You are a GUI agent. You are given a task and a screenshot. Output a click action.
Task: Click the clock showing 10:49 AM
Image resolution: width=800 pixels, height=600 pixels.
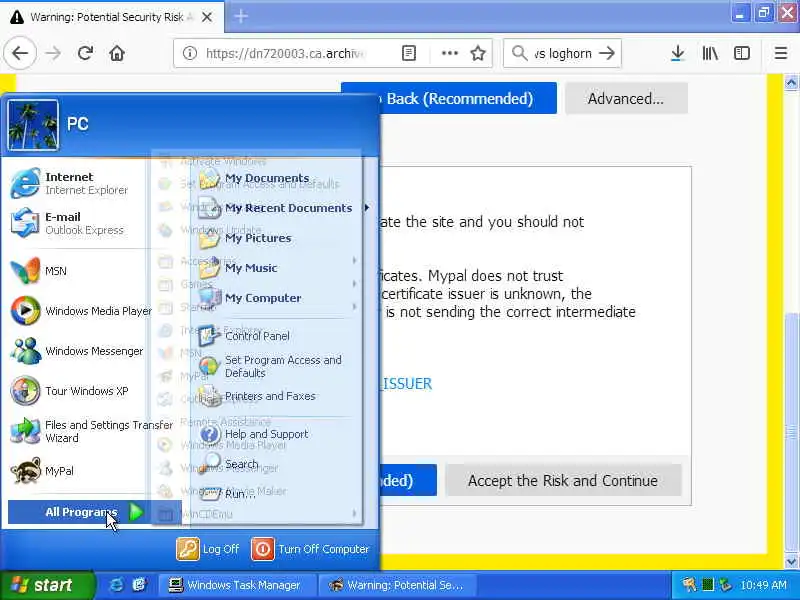click(763, 585)
